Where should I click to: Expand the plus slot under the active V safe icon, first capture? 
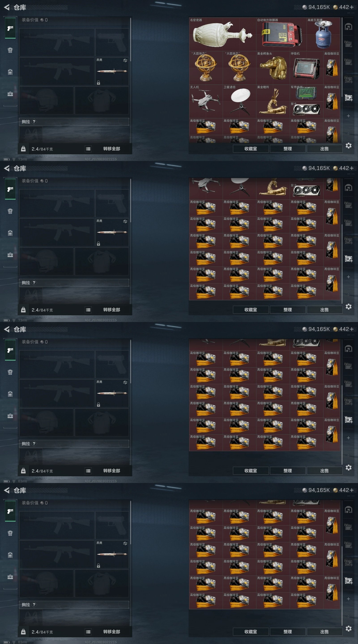tap(348, 116)
